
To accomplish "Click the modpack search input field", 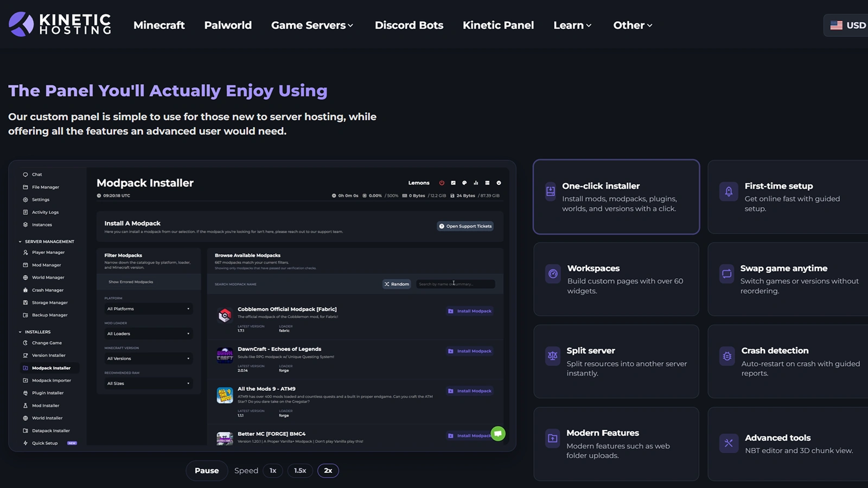I will [456, 284].
